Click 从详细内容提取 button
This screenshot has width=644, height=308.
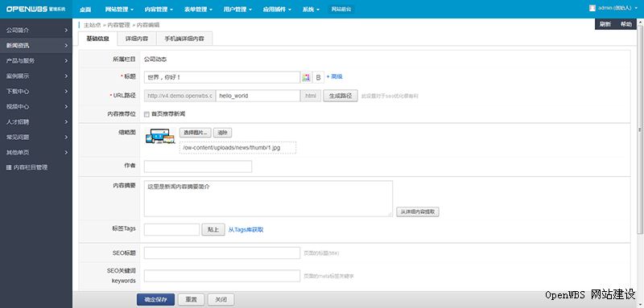click(x=418, y=212)
